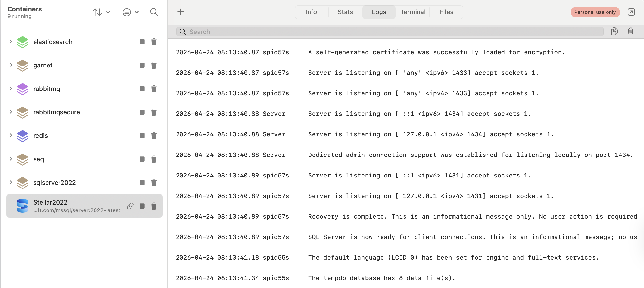Select the rabbitmqsecure container name
Viewport: 644px width, 288px height.
tap(57, 112)
